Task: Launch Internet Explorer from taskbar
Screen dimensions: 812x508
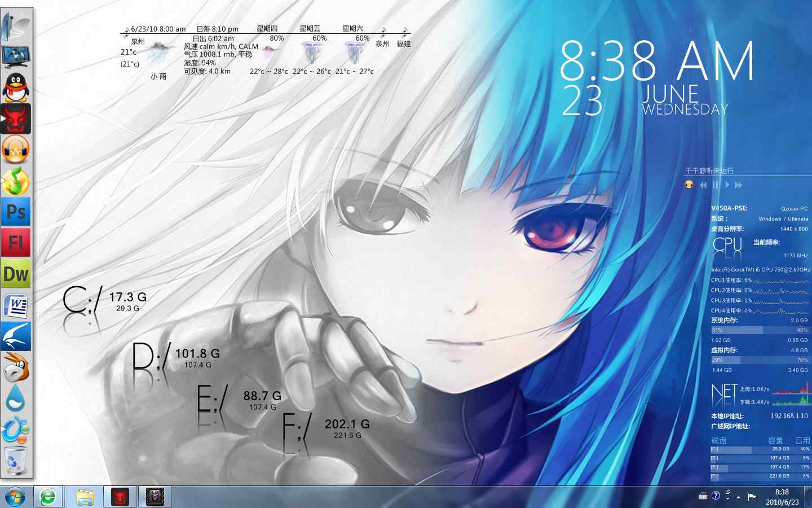Action: [x=48, y=497]
